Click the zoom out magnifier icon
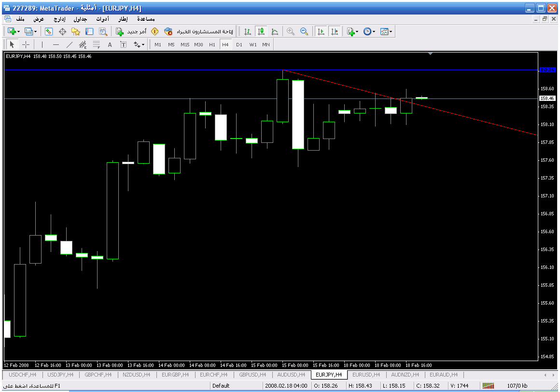Screen dimensions: 560x392 (304, 31)
